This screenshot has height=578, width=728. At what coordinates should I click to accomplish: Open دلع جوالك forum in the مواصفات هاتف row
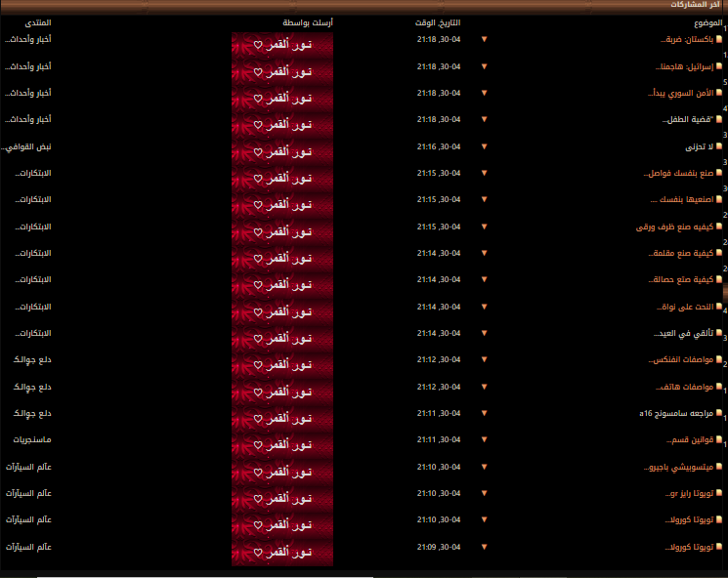pyautogui.click(x=32, y=387)
